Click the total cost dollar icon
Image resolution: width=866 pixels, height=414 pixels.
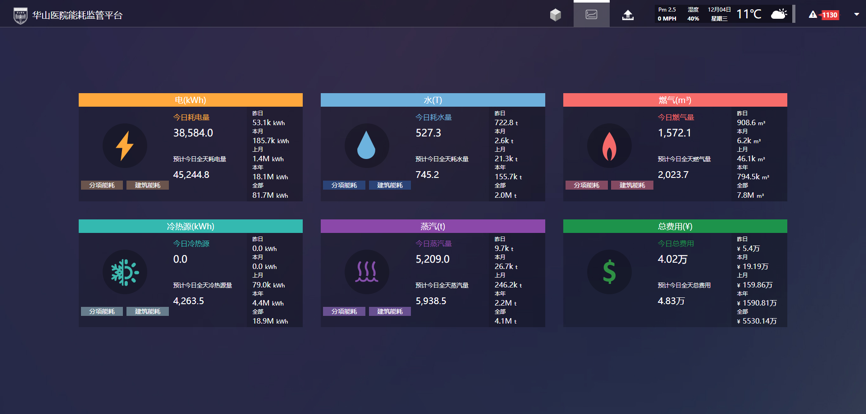click(x=609, y=272)
